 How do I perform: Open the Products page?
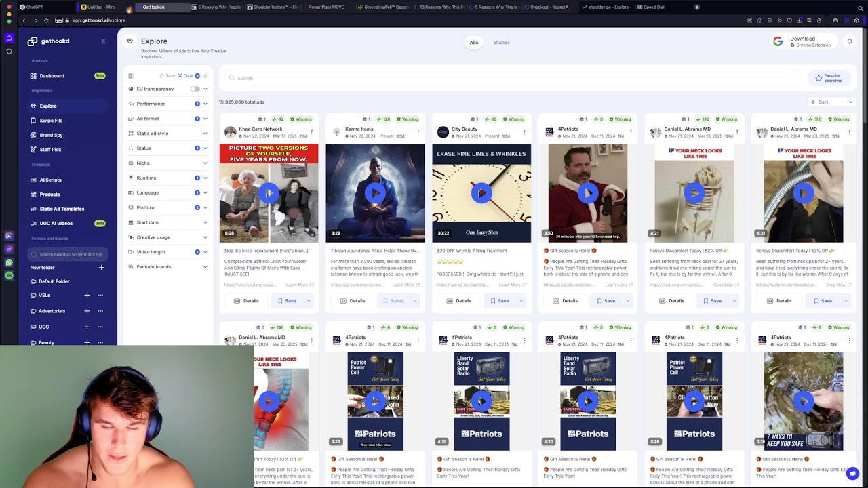click(50, 195)
